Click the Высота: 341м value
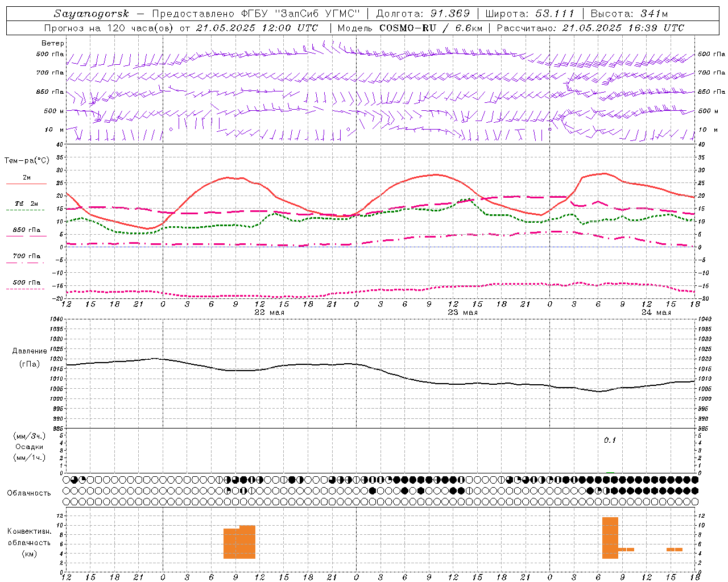 [x=630, y=14]
